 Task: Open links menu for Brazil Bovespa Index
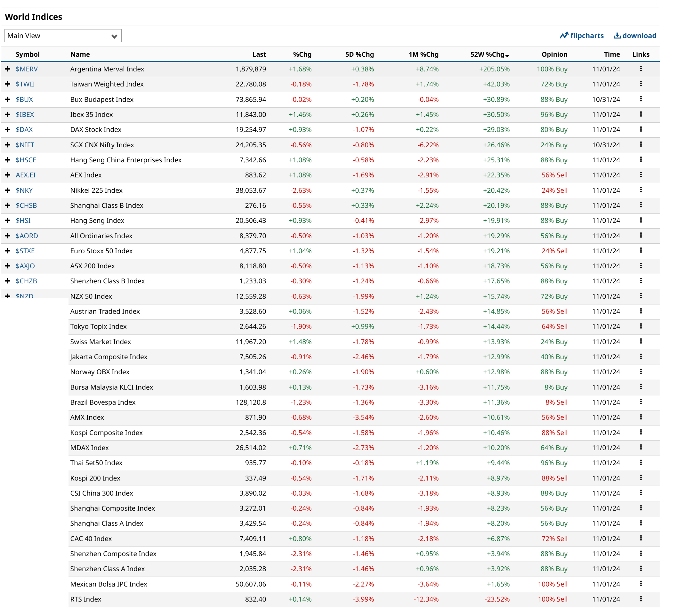coord(641,402)
